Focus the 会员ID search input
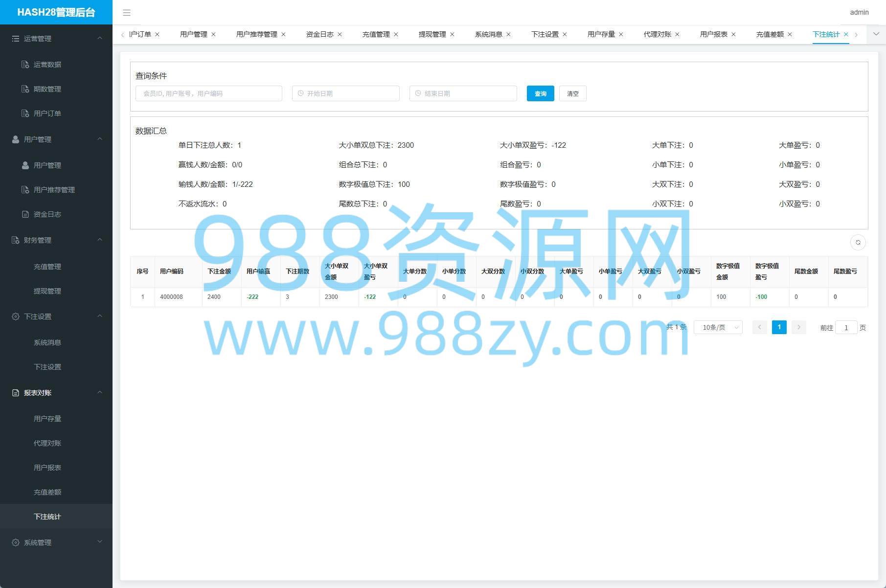Viewport: 886px width, 588px height. click(208, 93)
